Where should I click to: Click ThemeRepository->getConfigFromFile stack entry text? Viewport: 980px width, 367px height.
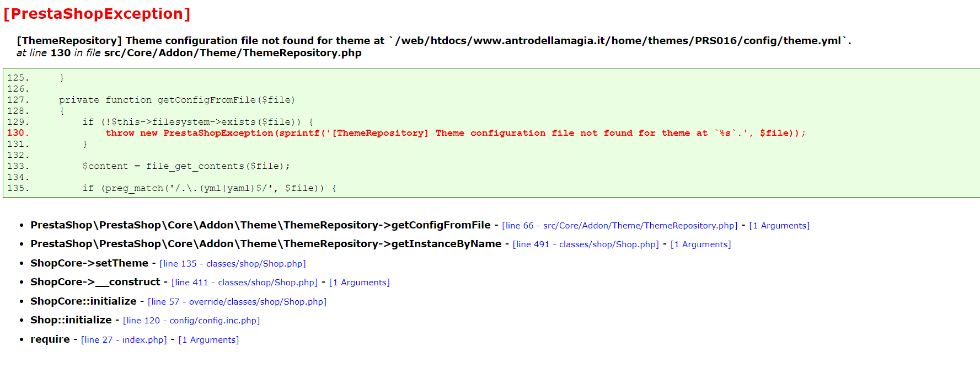click(x=260, y=225)
